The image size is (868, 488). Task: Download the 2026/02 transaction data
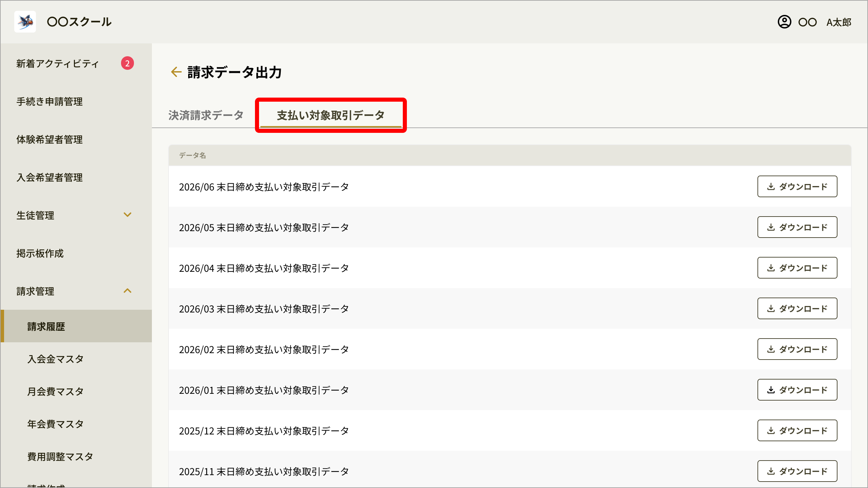[x=797, y=349]
